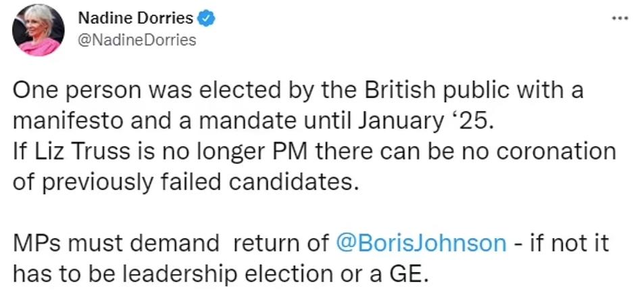Select the line "of previously failed candidates."
Screen dimensions: 644x295
pyautogui.click(x=183, y=183)
